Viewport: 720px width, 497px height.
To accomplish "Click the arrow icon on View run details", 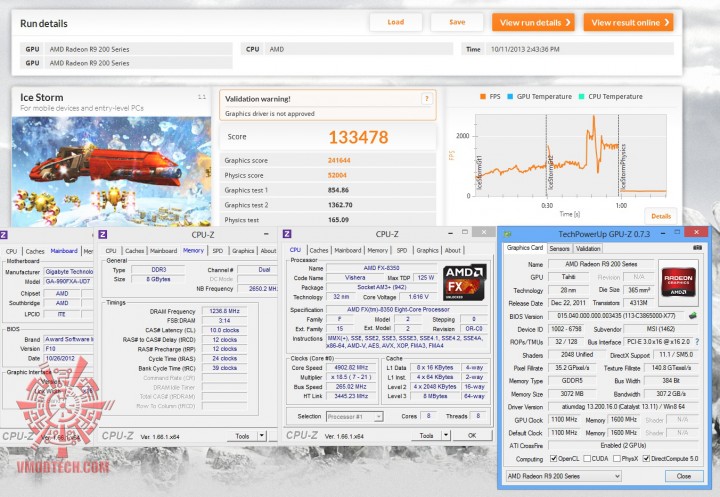I will 568,23.
